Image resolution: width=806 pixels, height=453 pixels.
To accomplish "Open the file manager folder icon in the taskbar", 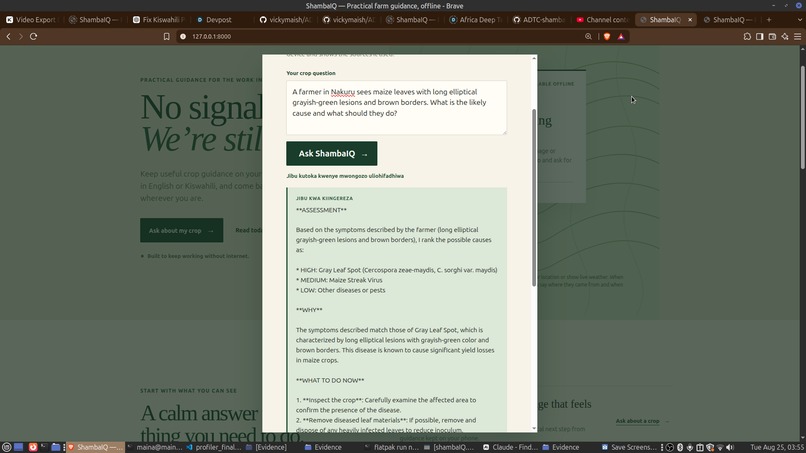I will coord(56,447).
